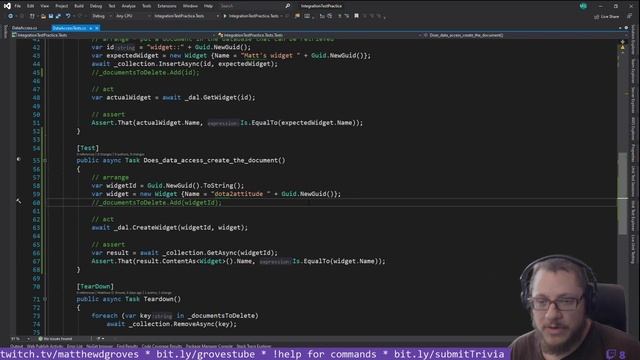Image resolution: width=640 pixels, height=360 pixels.
Task: Click the No issues found status indicator
Action: pyautogui.click(x=56, y=339)
